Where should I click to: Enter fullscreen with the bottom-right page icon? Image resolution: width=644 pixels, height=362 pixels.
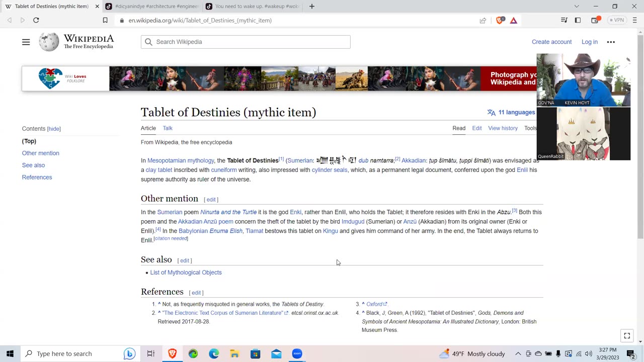pyautogui.click(x=627, y=336)
